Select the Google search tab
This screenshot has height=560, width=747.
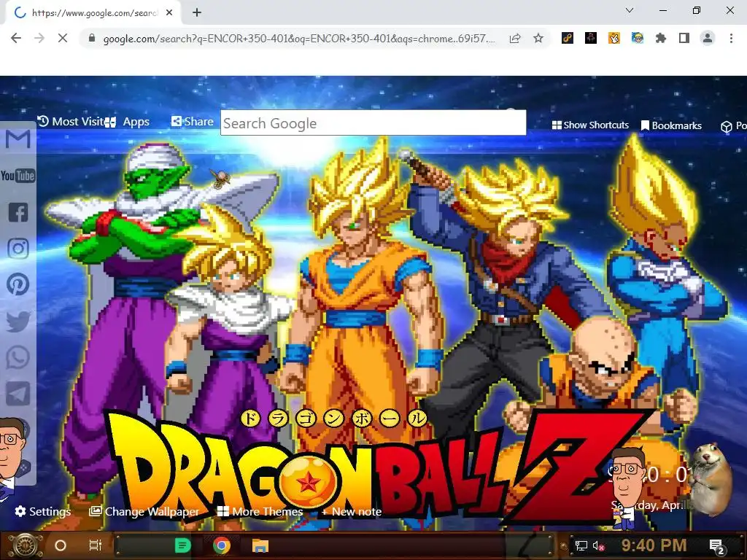coord(94,13)
